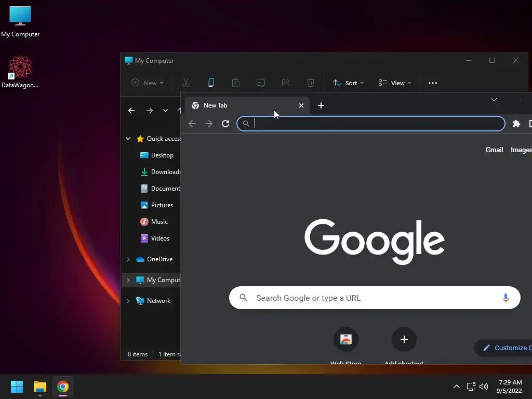Open File Explorer from the taskbar

coord(39,387)
